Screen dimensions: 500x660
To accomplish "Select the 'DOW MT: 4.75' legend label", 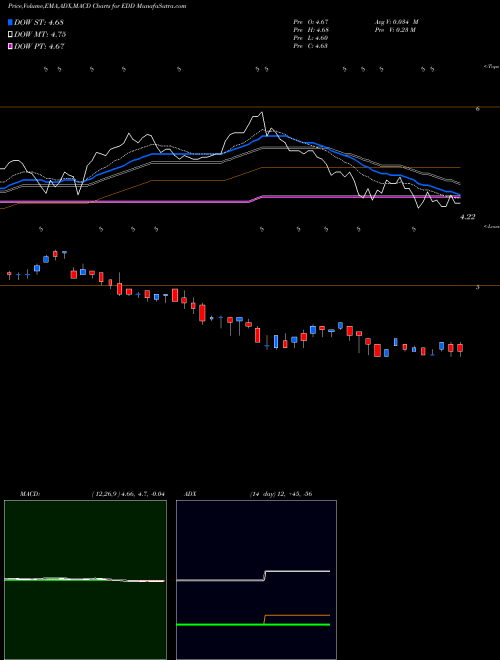I will tap(40, 35).
